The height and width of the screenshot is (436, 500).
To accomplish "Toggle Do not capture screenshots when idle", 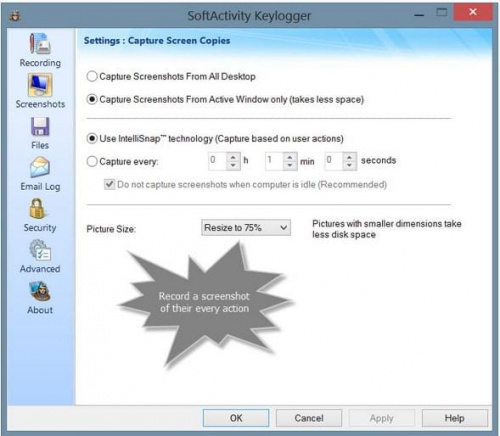I will point(245,184).
